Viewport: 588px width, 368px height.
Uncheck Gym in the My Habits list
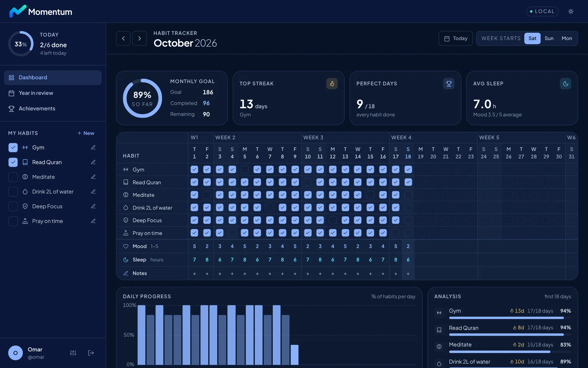pyautogui.click(x=13, y=148)
